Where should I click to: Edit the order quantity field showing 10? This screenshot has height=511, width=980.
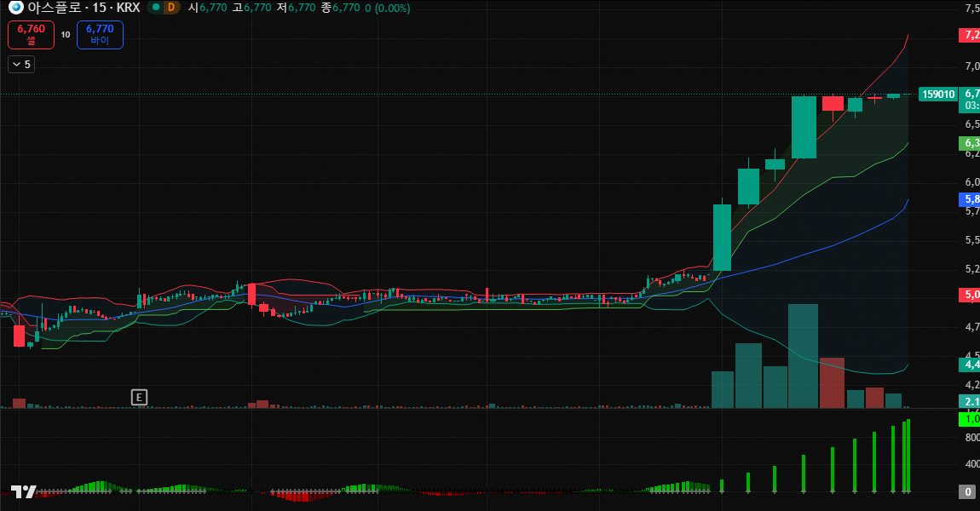(66, 35)
